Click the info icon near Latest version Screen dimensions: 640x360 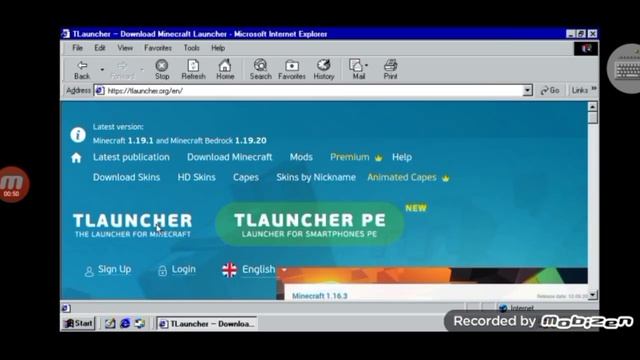point(78,134)
